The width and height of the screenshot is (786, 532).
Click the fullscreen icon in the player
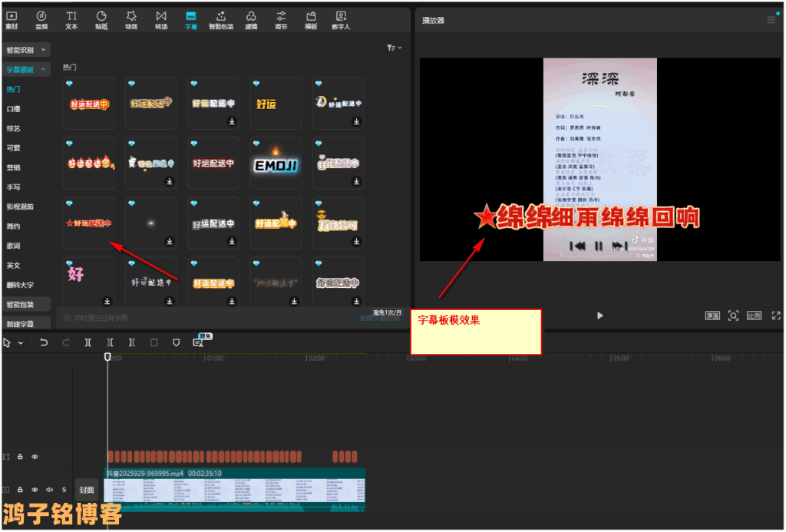[776, 316]
